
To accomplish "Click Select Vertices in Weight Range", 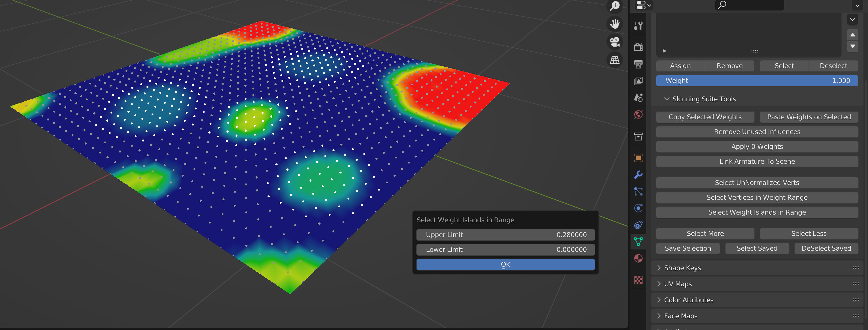I will [x=757, y=198].
